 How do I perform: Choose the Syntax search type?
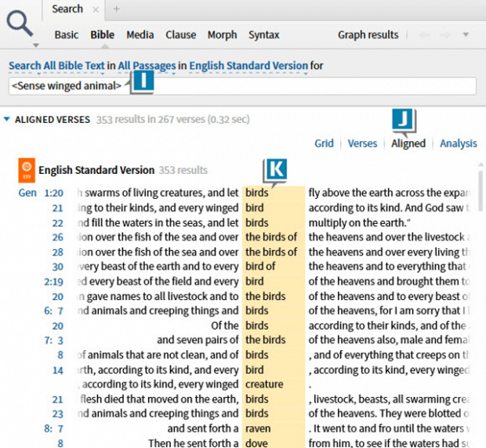263,35
